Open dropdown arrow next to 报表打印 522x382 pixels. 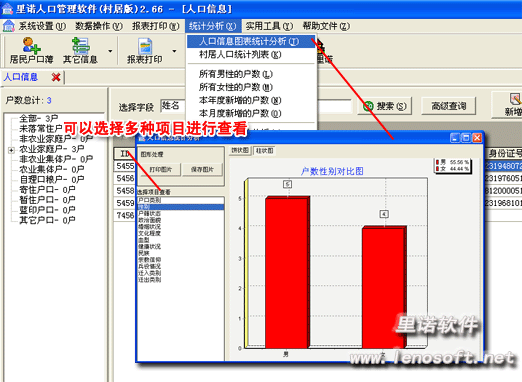(x=174, y=51)
